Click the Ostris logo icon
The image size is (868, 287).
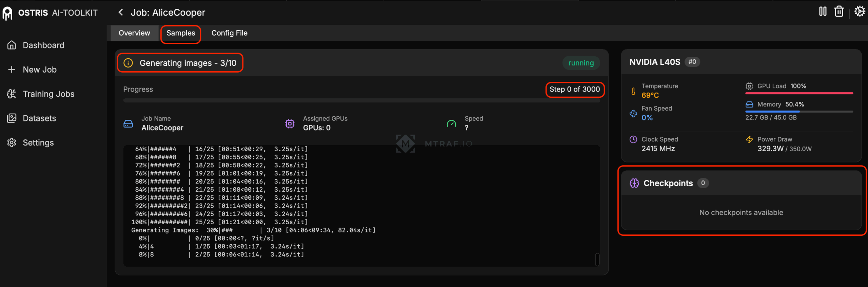tap(7, 13)
